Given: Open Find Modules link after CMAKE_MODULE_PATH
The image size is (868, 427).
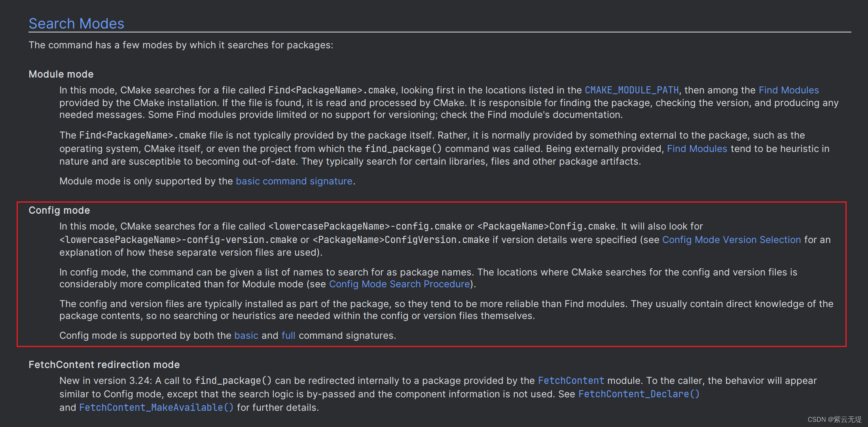Looking at the screenshot, I should 788,90.
